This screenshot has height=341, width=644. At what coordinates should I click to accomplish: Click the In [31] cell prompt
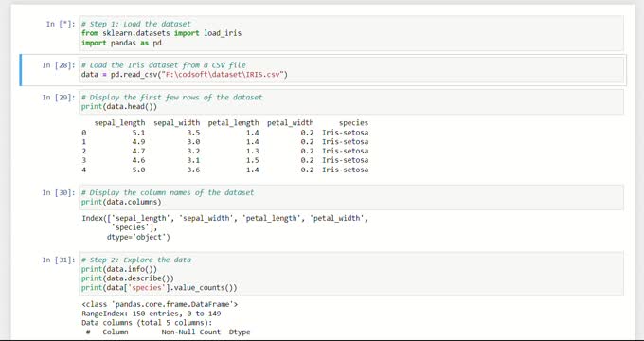pyautogui.click(x=59, y=260)
